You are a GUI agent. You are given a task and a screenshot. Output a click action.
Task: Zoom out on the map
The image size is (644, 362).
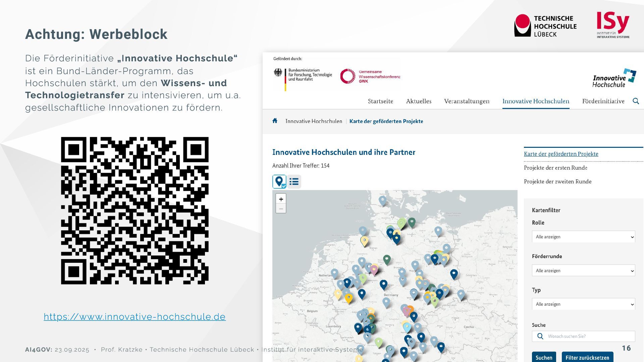[x=281, y=209]
